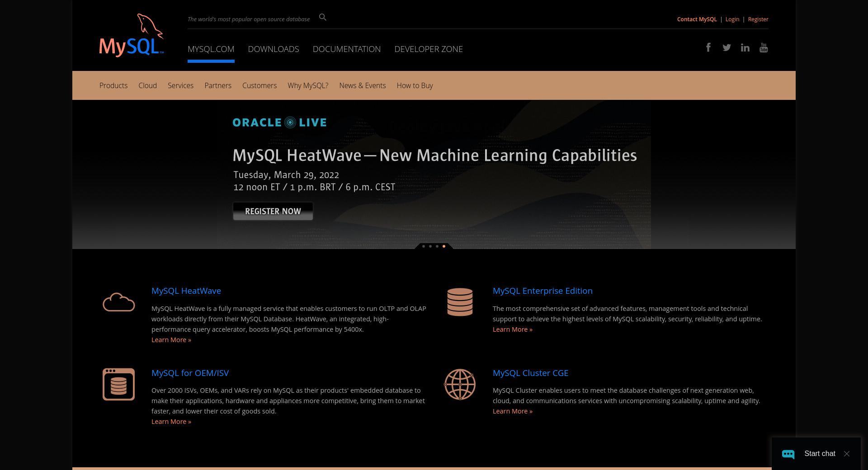This screenshot has height=470, width=868.
Task: Open MySQL's YouTube icon
Action: click(764, 47)
